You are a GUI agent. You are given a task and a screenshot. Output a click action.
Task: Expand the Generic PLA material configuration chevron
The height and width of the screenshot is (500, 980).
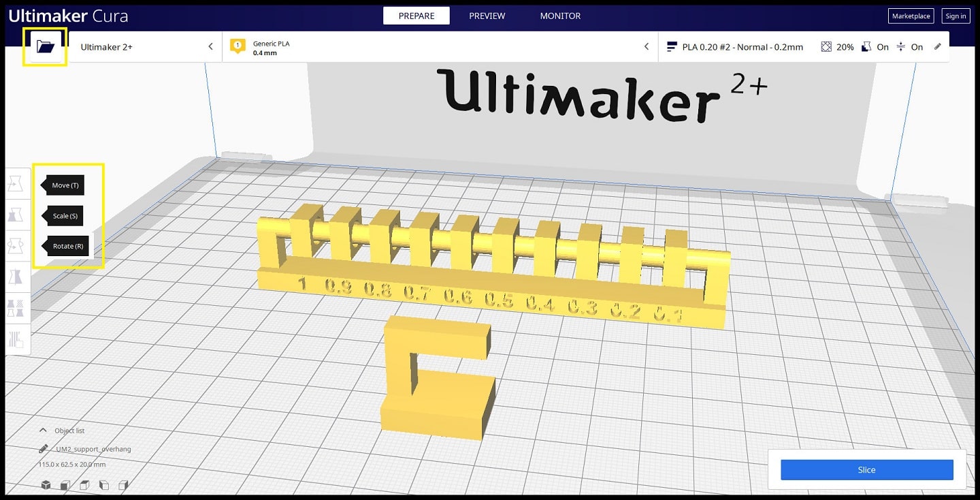pos(647,47)
